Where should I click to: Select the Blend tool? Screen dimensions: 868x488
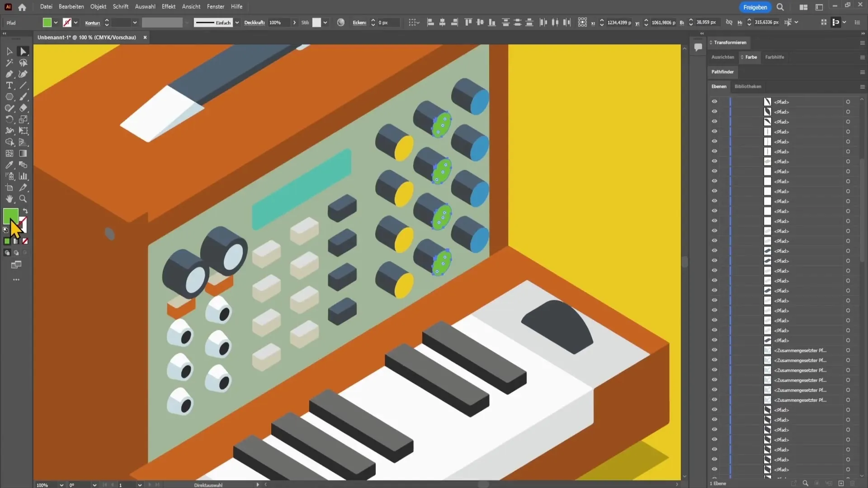[x=23, y=165]
